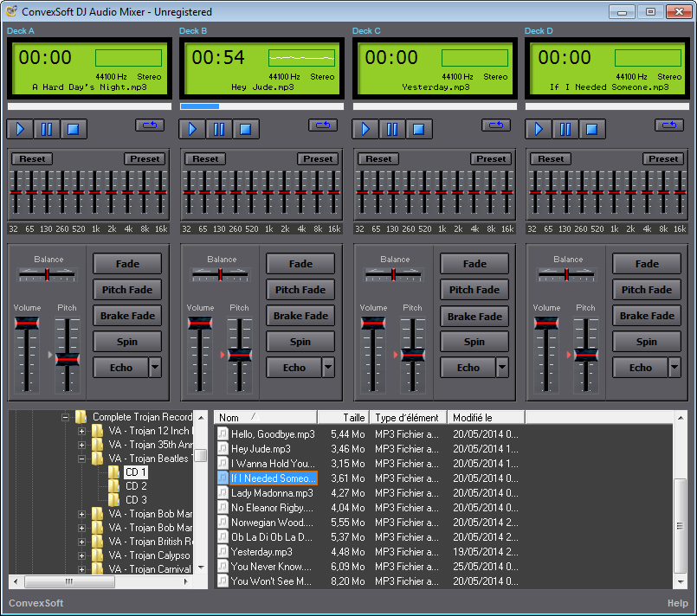Screen dimensions: 697x616
Task: Sort files by Nom column
Action: coord(266,418)
